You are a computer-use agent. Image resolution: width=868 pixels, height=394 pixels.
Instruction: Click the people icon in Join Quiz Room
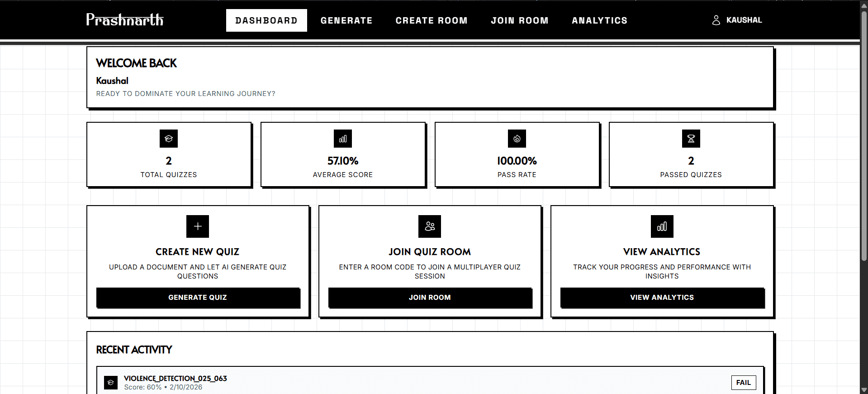pyautogui.click(x=430, y=226)
